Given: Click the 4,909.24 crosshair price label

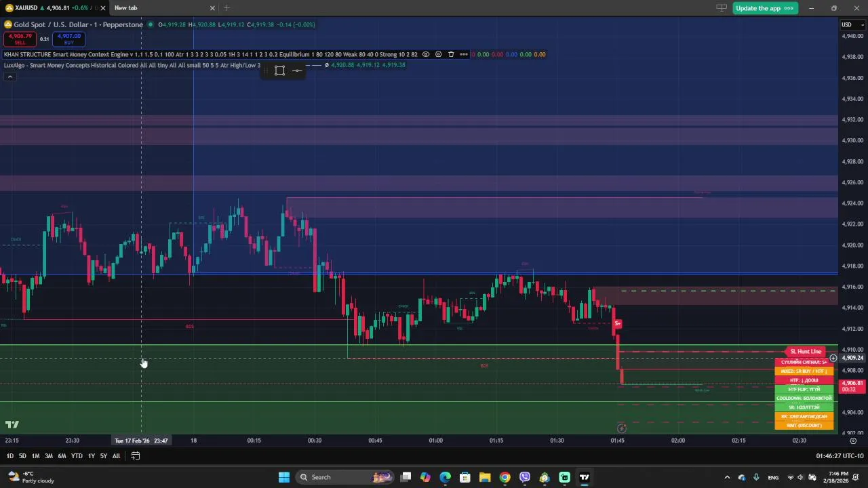Looking at the screenshot, I should 852,358.
